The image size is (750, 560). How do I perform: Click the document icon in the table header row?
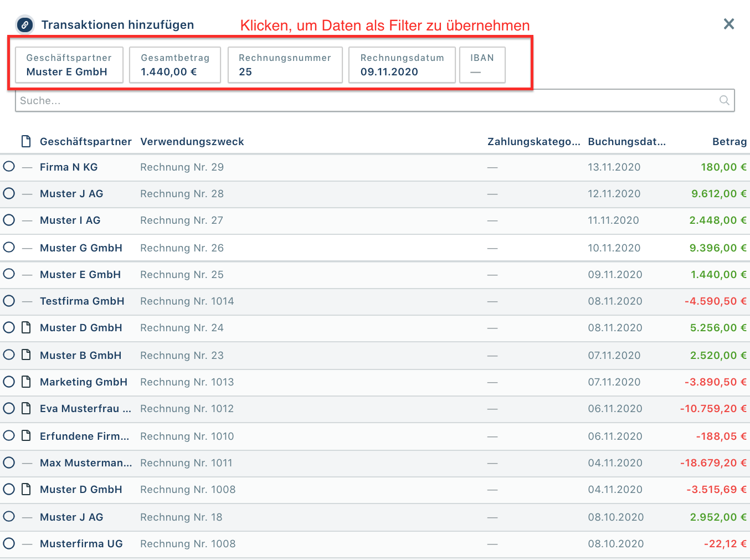point(26,141)
